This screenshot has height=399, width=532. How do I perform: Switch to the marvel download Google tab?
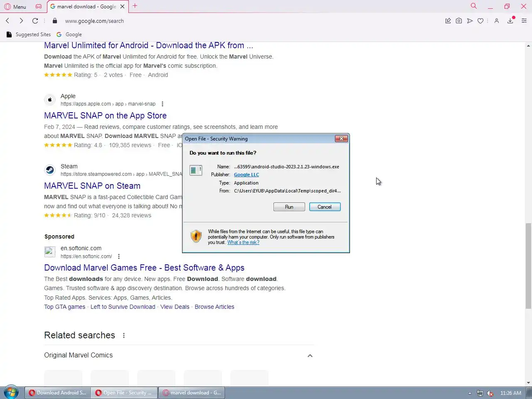click(x=86, y=6)
